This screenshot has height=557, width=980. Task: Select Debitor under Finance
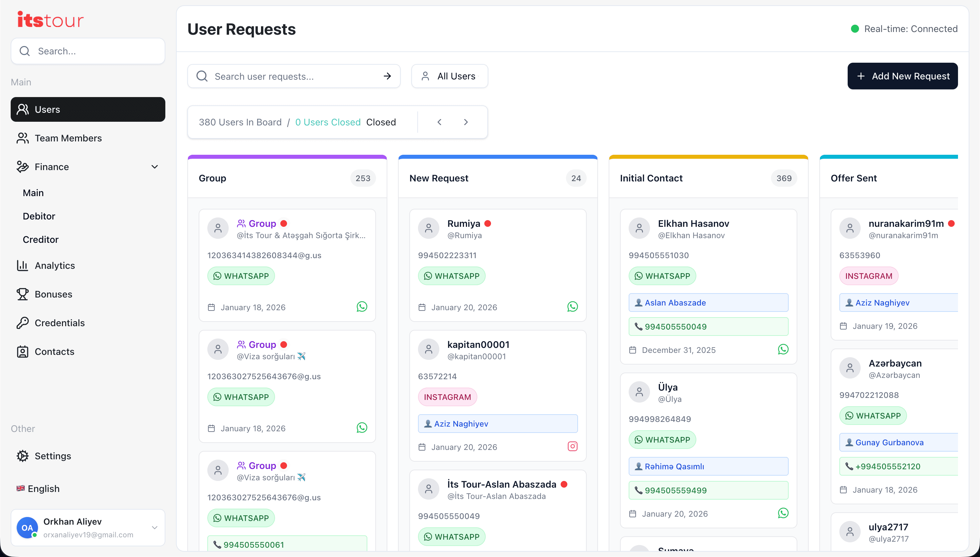pos(39,216)
